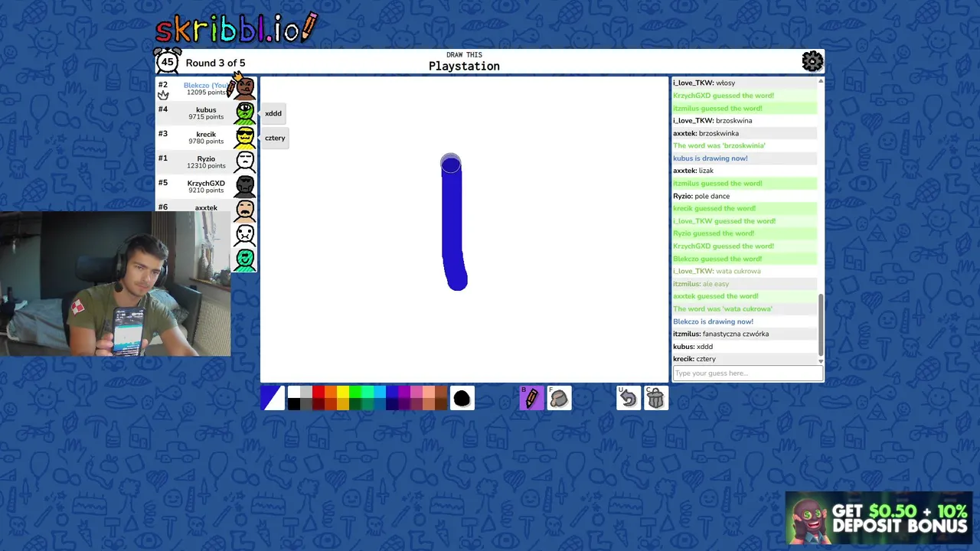980x551 pixels.
Task: Click the crown icon under rank #2
Action: click(163, 96)
